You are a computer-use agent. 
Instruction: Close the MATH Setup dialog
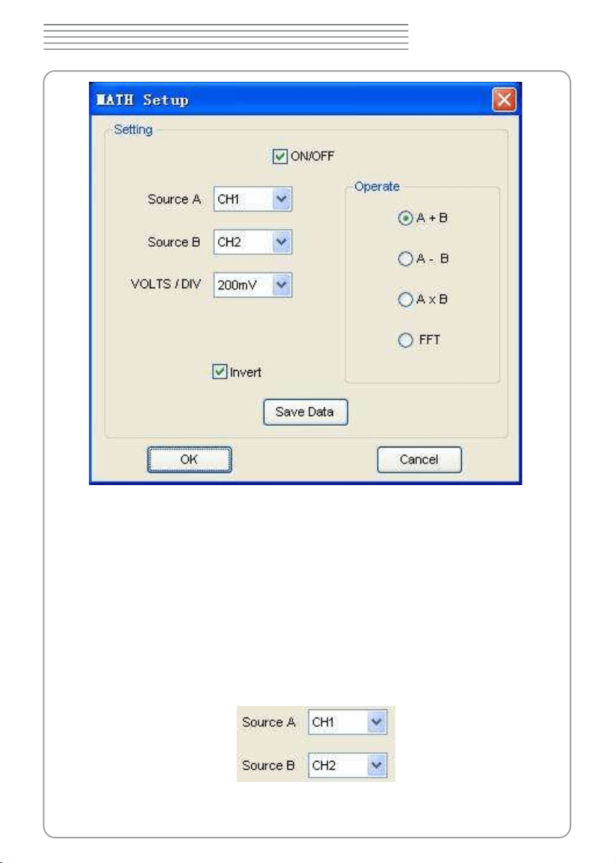(504, 100)
